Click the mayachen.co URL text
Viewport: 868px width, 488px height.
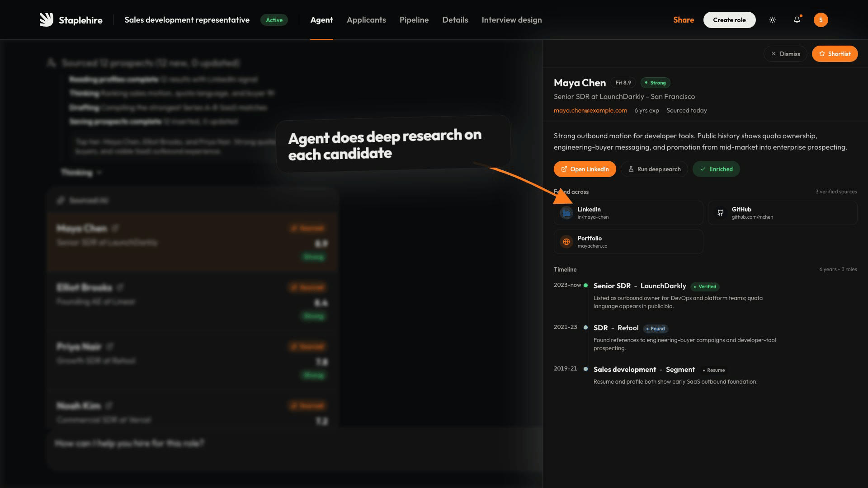(592, 246)
